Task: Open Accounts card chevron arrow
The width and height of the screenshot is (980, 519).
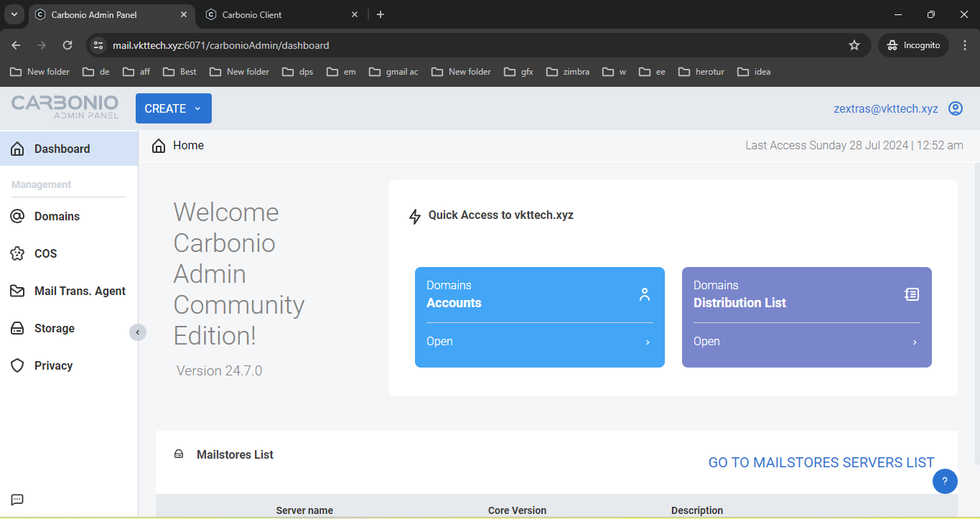Action: [648, 342]
